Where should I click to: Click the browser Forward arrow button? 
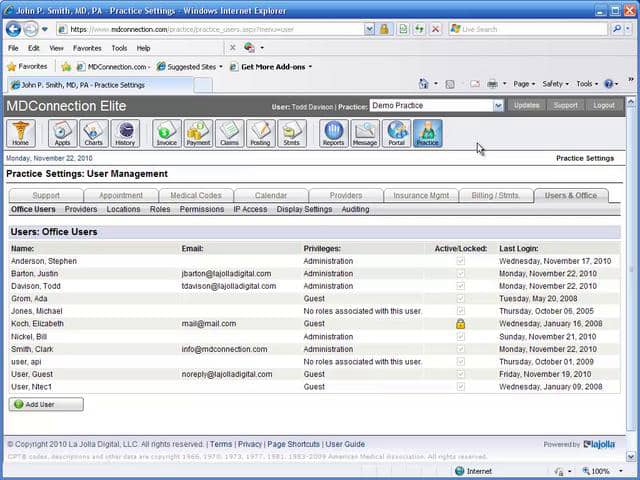pyautogui.click(x=30, y=29)
